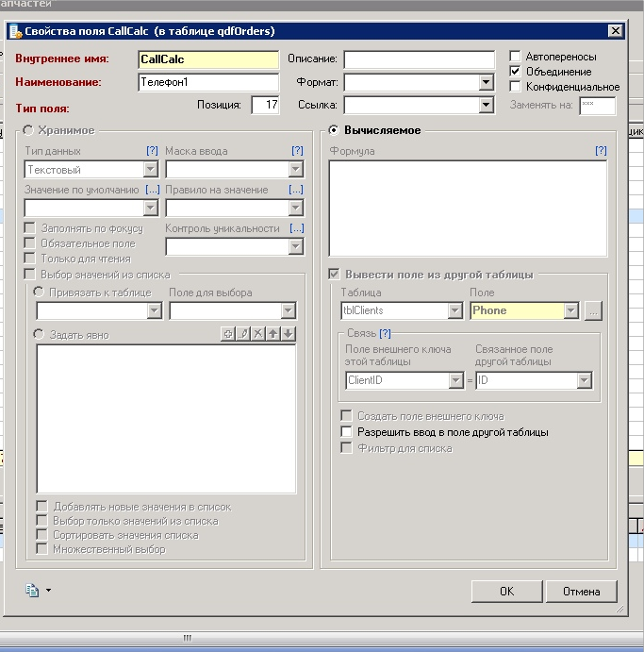
Task: Open the Phone field dropdown
Action: [x=570, y=310]
